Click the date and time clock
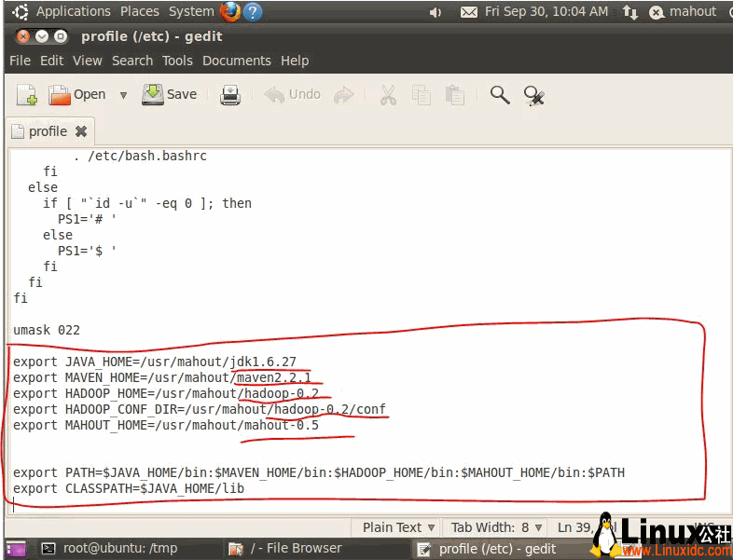The image size is (733, 560). coord(546,11)
